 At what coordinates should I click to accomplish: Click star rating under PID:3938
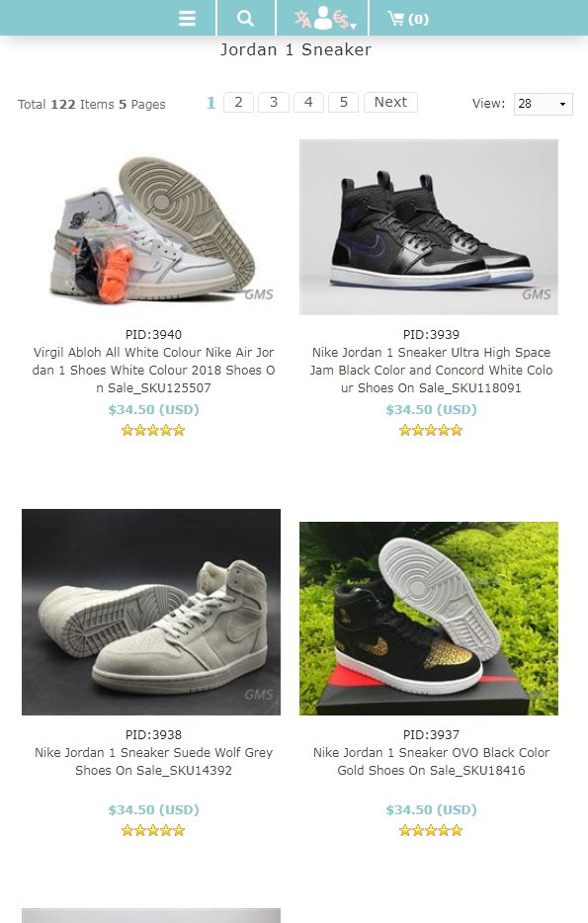coord(153,830)
